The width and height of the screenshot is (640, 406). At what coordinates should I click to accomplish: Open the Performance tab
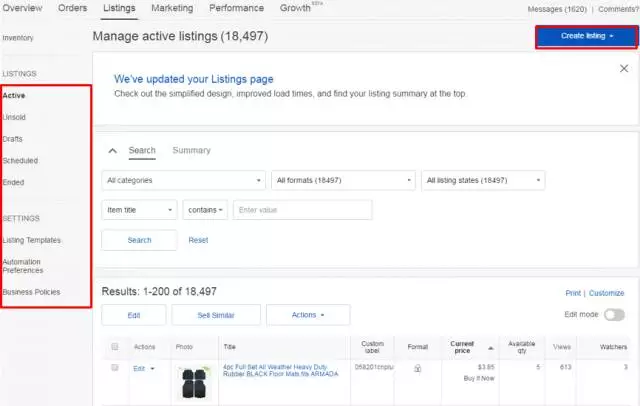(236, 8)
